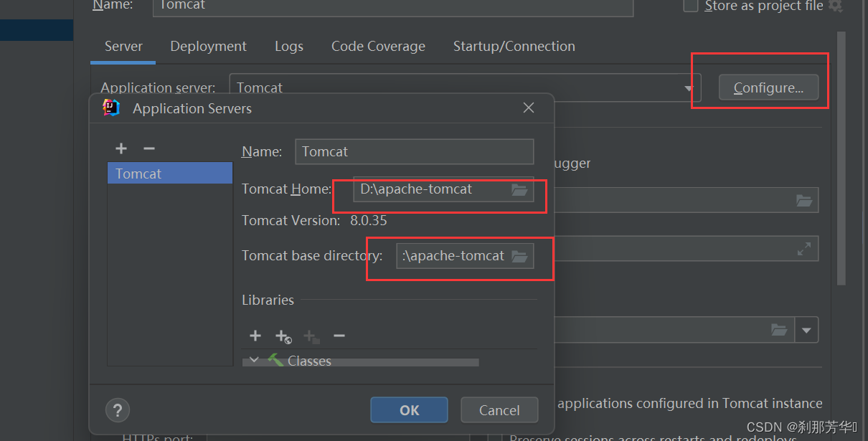
Task: Edit the server Name field in dialog
Action: point(414,151)
